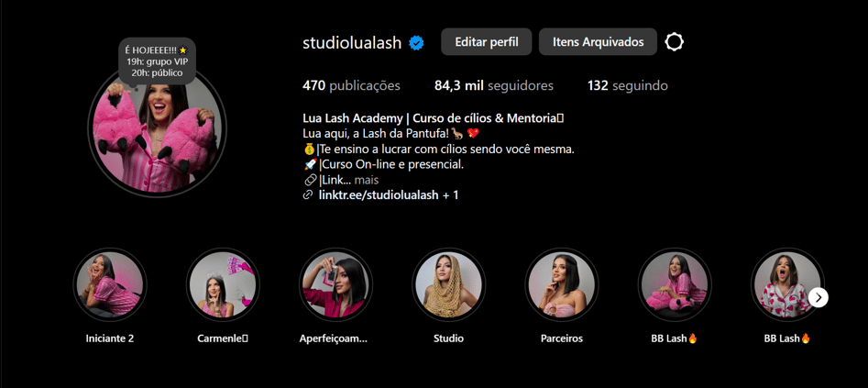The width and height of the screenshot is (868, 388).
Task: Expand the bio with the mais link
Action: [367, 180]
